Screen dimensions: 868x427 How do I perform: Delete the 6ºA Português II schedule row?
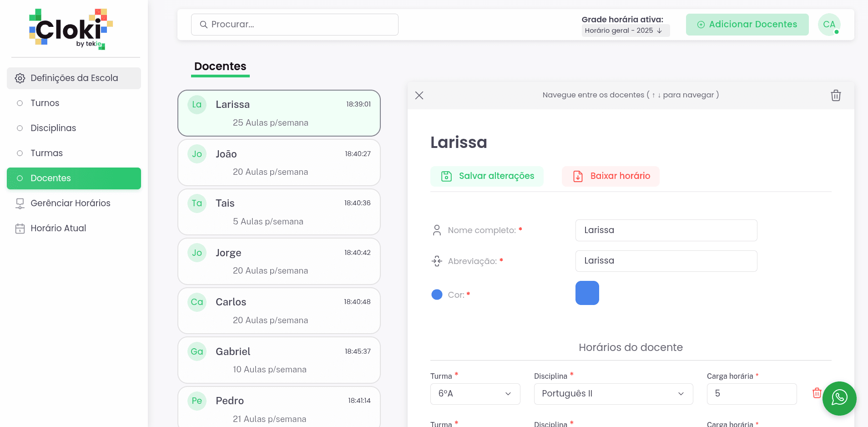pyautogui.click(x=817, y=393)
